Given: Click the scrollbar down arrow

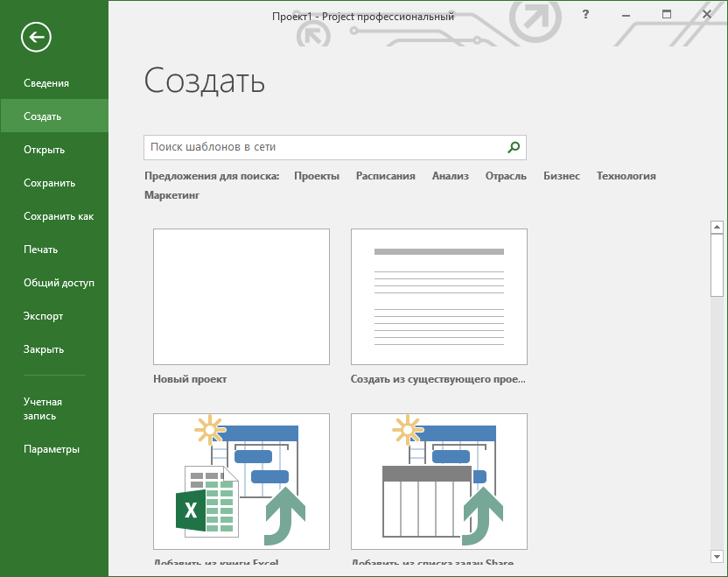Looking at the screenshot, I should (717, 556).
